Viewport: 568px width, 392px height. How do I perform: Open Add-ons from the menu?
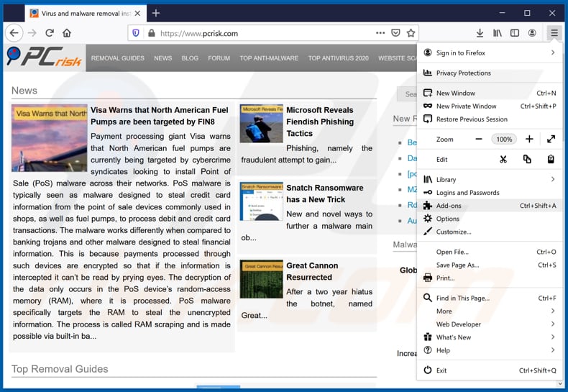click(449, 206)
